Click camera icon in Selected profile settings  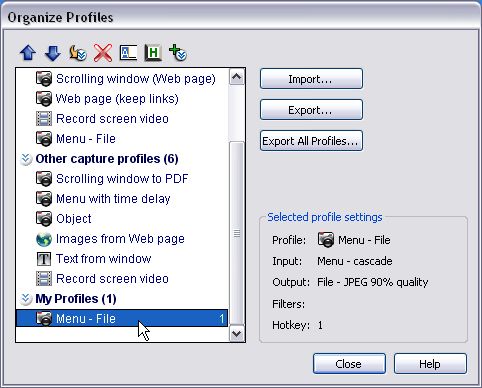326,240
